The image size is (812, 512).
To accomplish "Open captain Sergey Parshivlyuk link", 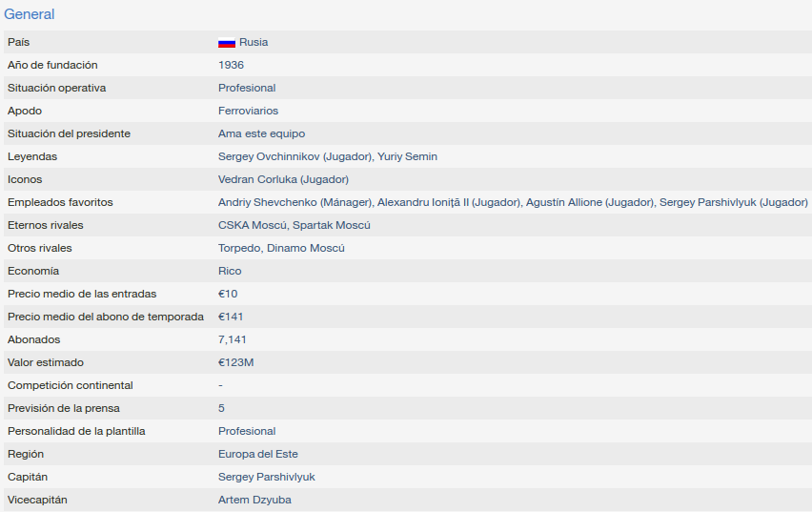I will click(266, 476).
